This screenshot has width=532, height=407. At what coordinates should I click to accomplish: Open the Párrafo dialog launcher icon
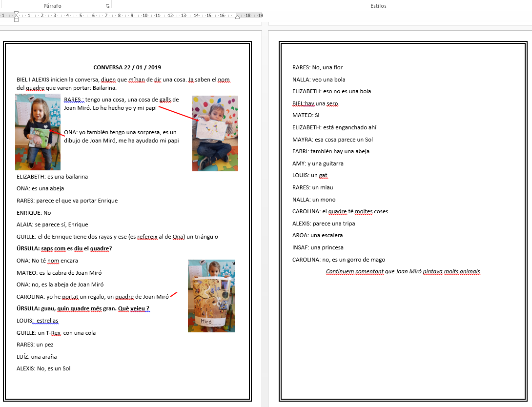pos(107,6)
